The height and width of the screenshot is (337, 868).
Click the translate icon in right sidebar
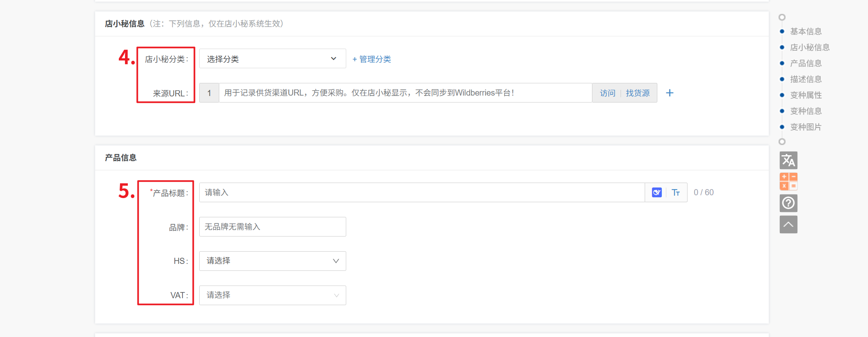click(x=788, y=161)
